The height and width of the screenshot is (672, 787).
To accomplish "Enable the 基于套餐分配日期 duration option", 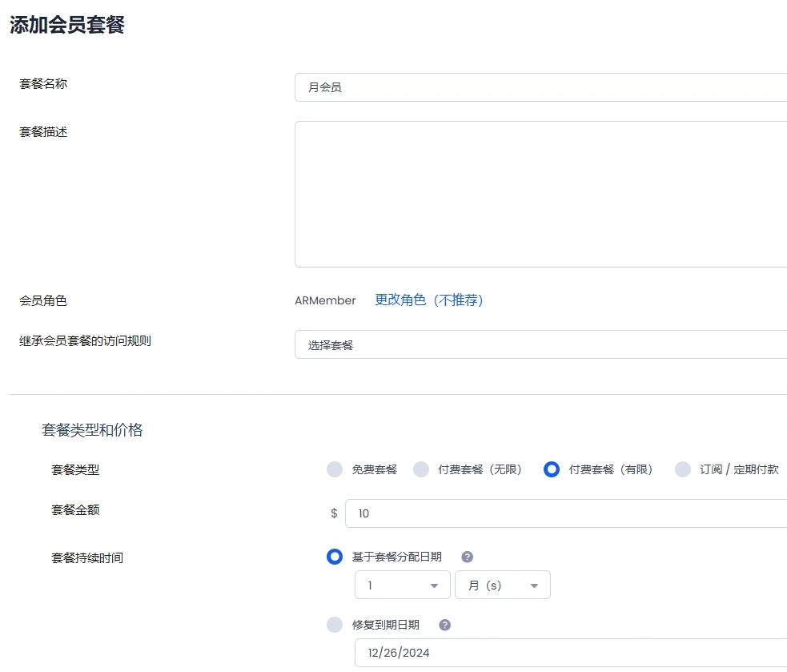I will tap(335, 556).
